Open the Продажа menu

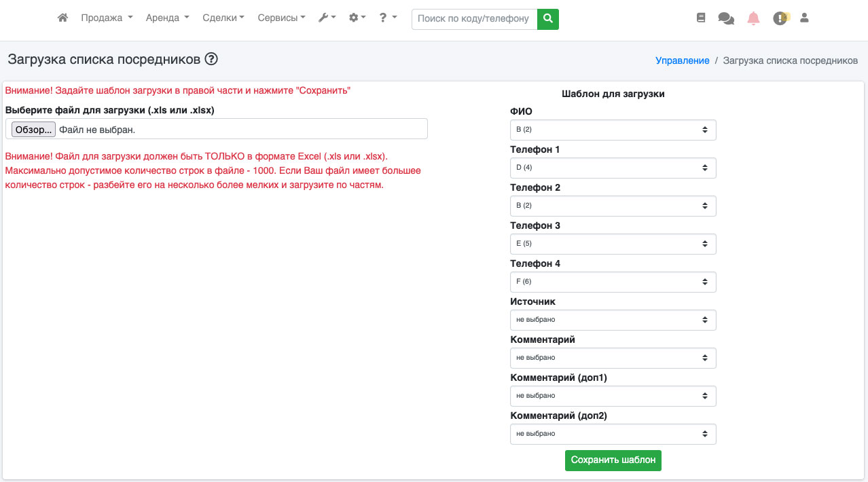click(x=107, y=18)
